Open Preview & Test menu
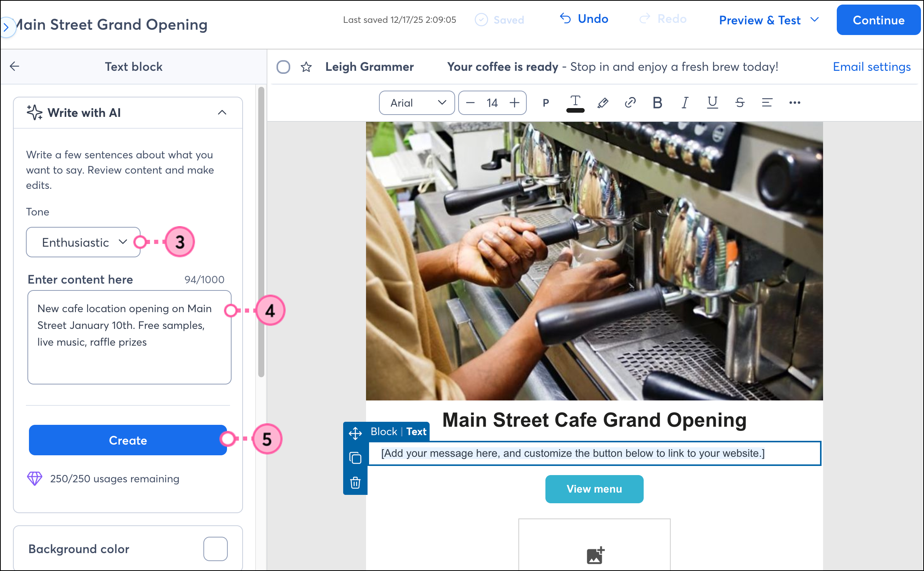This screenshot has height=571, width=924. coord(768,20)
